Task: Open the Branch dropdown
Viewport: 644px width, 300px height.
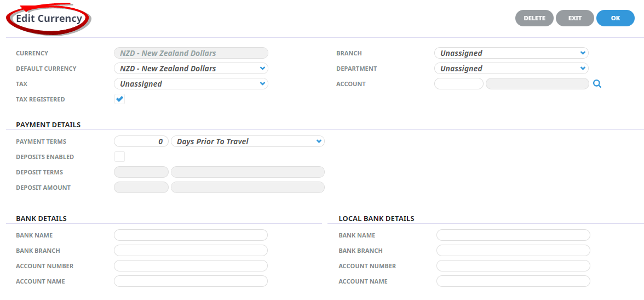Action: 511,53
